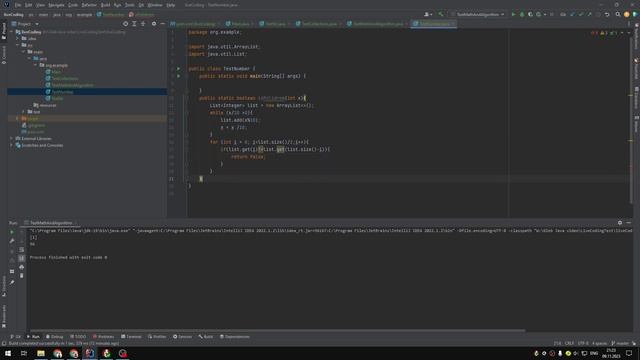Open File Explorer from the taskbar
Image resolution: width=640 pixels, height=360 pixels.
41,353
